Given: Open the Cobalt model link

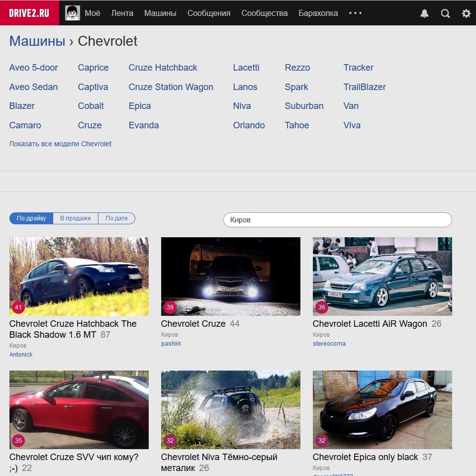Looking at the screenshot, I should coord(91,106).
